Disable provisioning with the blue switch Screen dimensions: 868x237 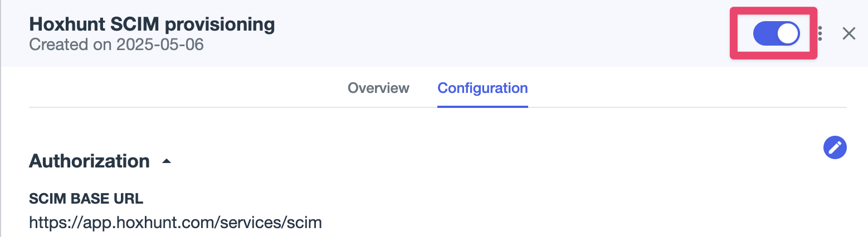pyautogui.click(x=776, y=34)
